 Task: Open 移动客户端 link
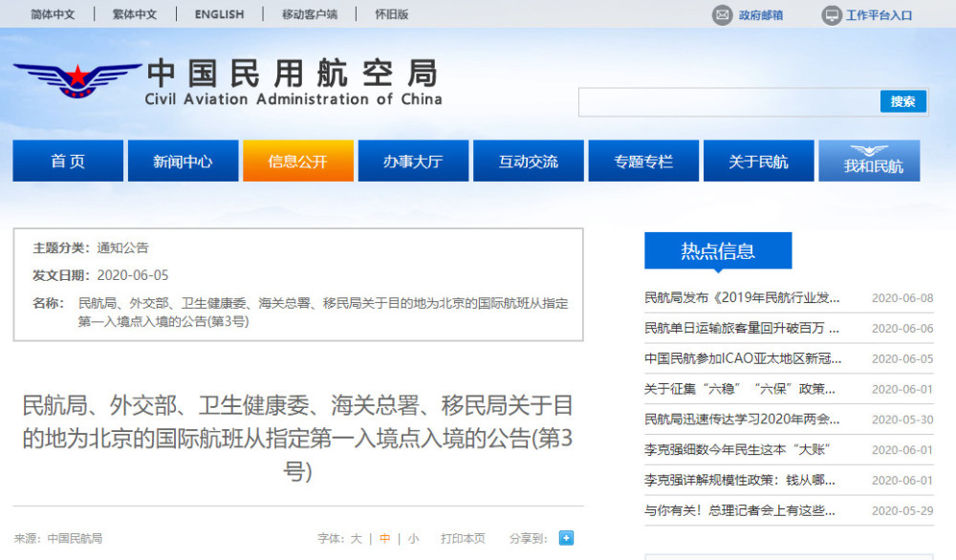[x=310, y=14]
